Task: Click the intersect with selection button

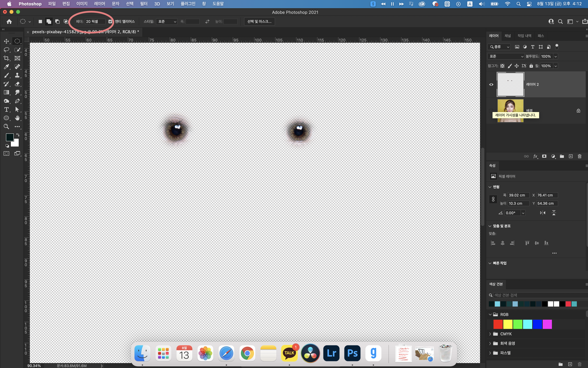Action: 66,21
